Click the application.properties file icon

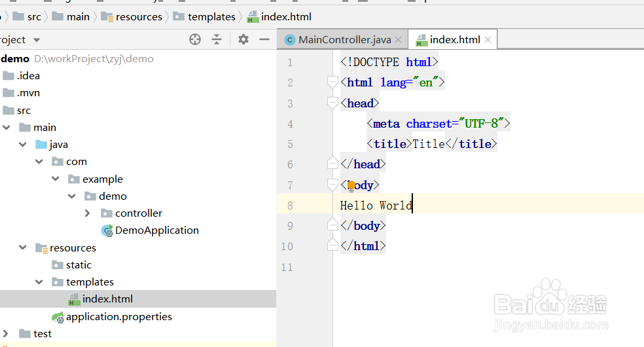58,317
